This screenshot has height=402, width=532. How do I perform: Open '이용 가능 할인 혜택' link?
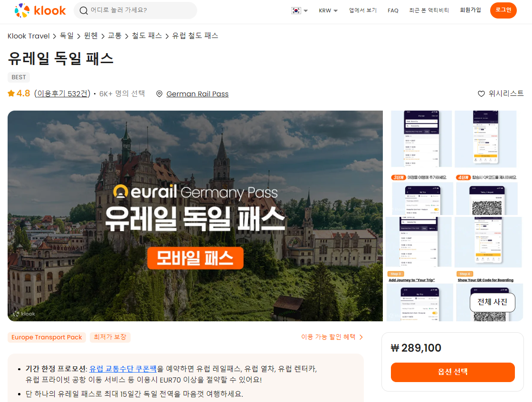coord(328,337)
